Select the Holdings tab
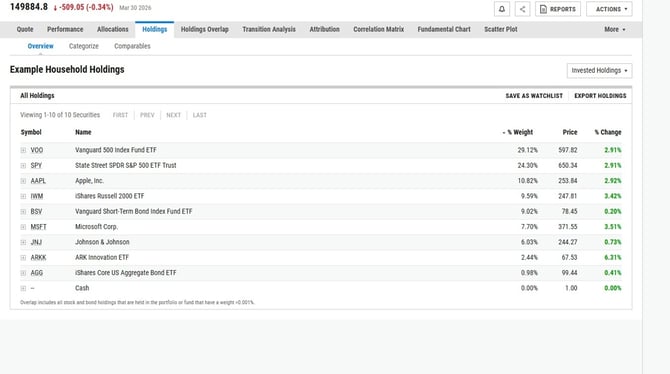Viewport: 670px width, 374px height. coord(155,29)
